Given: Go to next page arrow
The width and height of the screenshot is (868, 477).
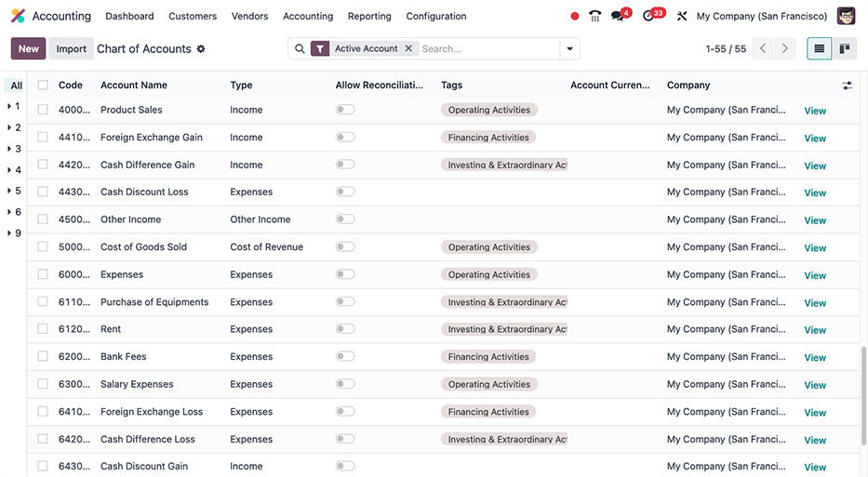Looking at the screenshot, I should [x=785, y=48].
